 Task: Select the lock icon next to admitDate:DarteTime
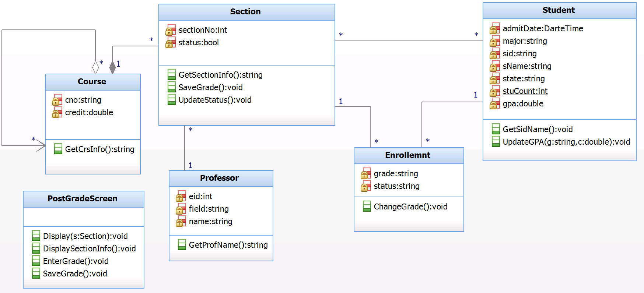click(x=495, y=29)
